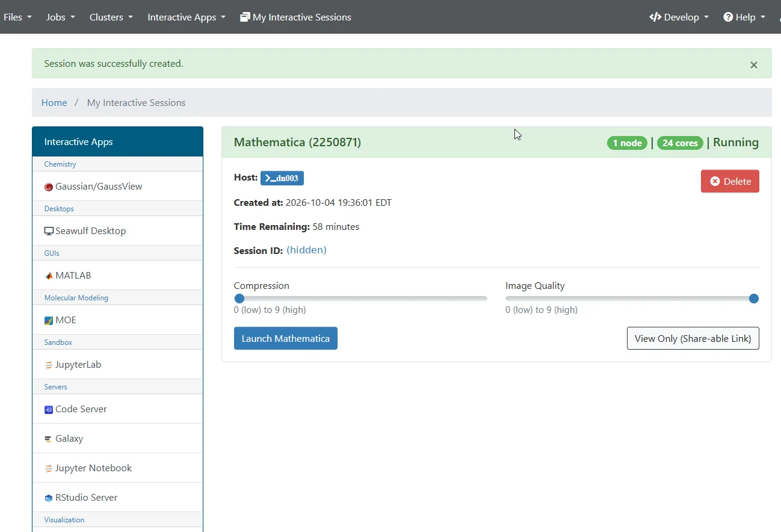Click the Jupyter Notebook logo icon
781x532 pixels.
coord(49,468)
